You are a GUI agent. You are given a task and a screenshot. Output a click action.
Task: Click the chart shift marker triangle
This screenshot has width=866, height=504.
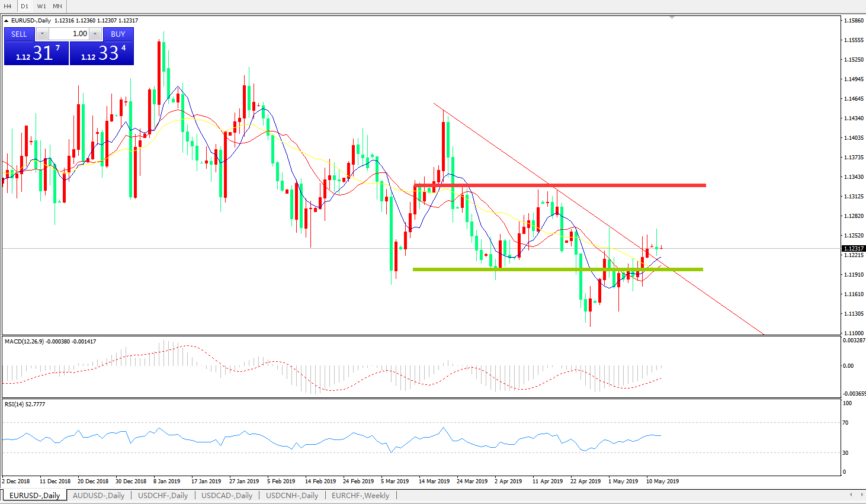pos(672,18)
